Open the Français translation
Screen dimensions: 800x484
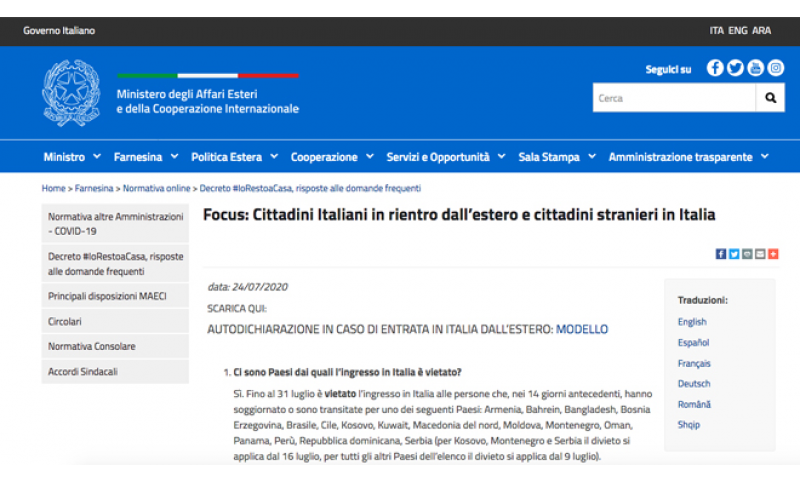coord(694,363)
